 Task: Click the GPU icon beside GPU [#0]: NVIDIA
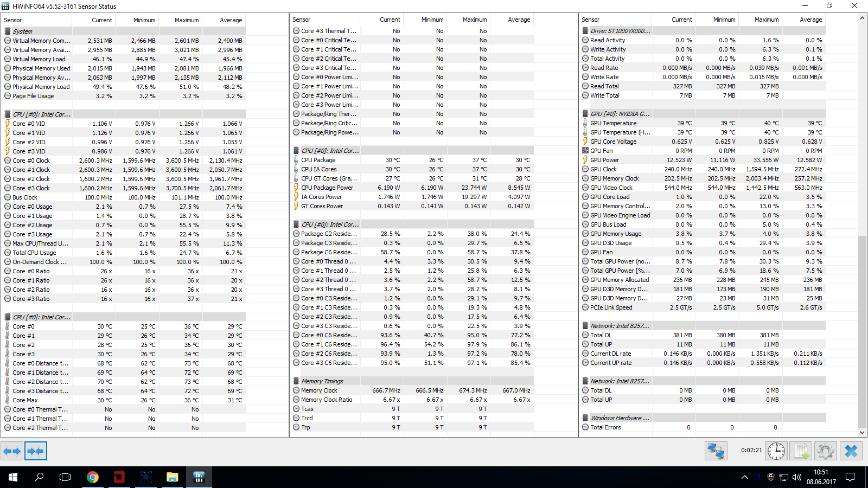coord(586,114)
